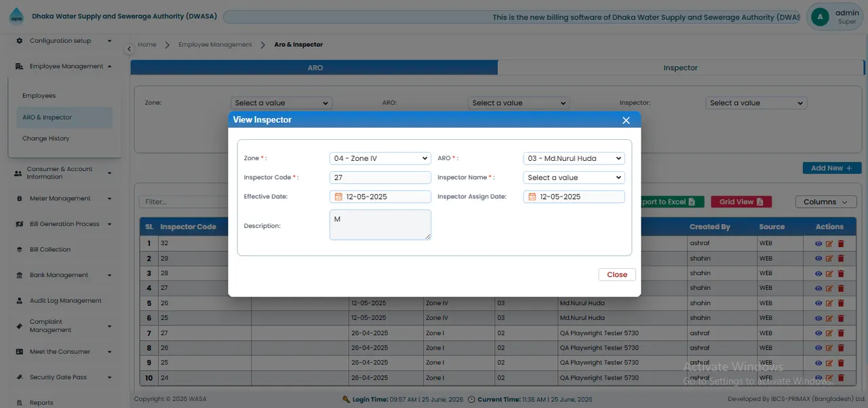Image resolution: width=868 pixels, height=408 pixels.
Task: Delete the row 6 inspector record
Action: click(x=841, y=318)
